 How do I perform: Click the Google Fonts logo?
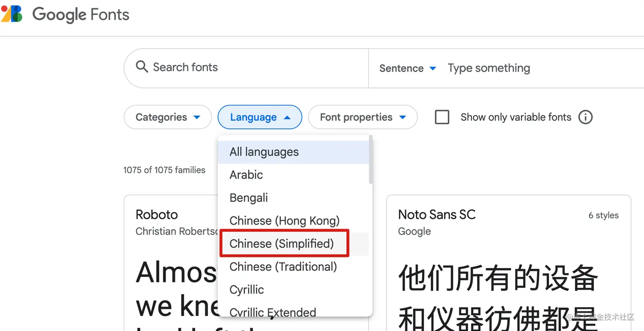click(x=65, y=14)
